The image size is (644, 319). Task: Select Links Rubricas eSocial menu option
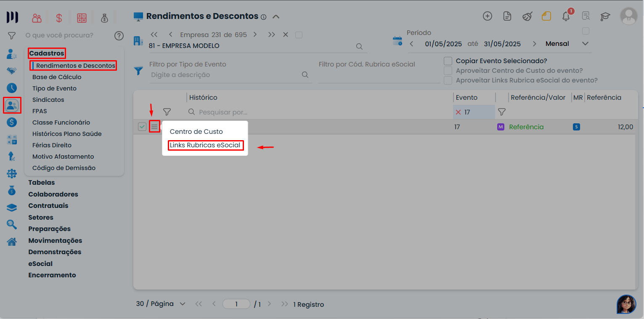pos(205,145)
